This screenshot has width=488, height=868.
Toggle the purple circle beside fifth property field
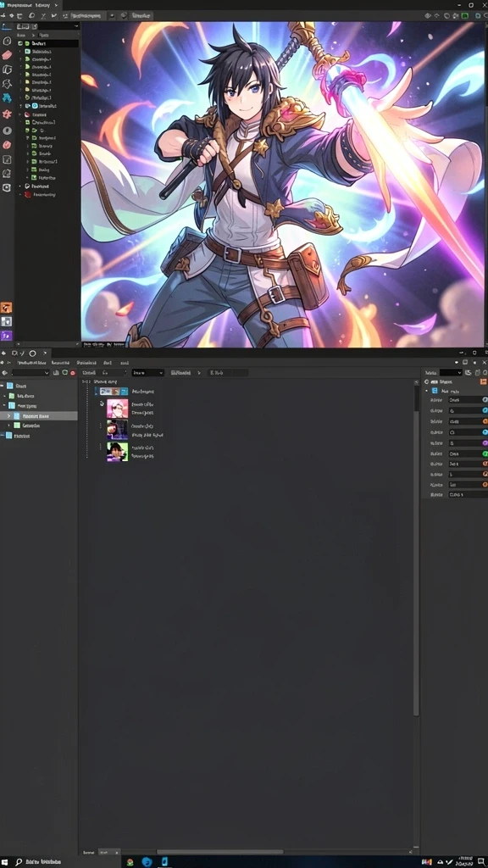pos(485,442)
